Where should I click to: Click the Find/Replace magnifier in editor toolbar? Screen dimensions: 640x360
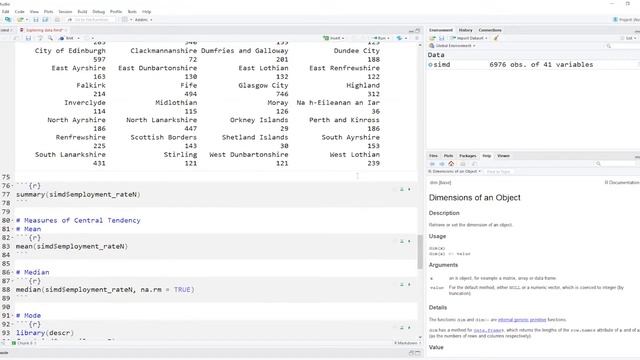coord(50,38)
